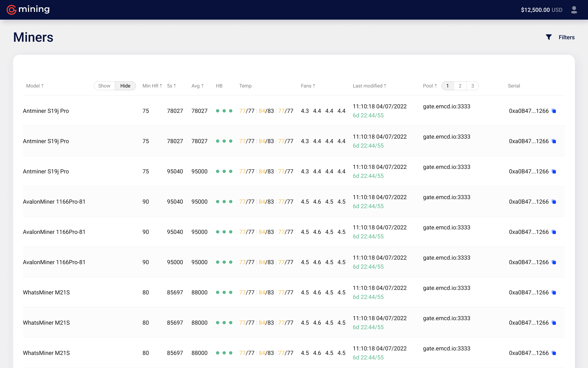Click 5s value 95000 in AvalonMiner row
This screenshot has width=588, height=368.
(x=175, y=262)
